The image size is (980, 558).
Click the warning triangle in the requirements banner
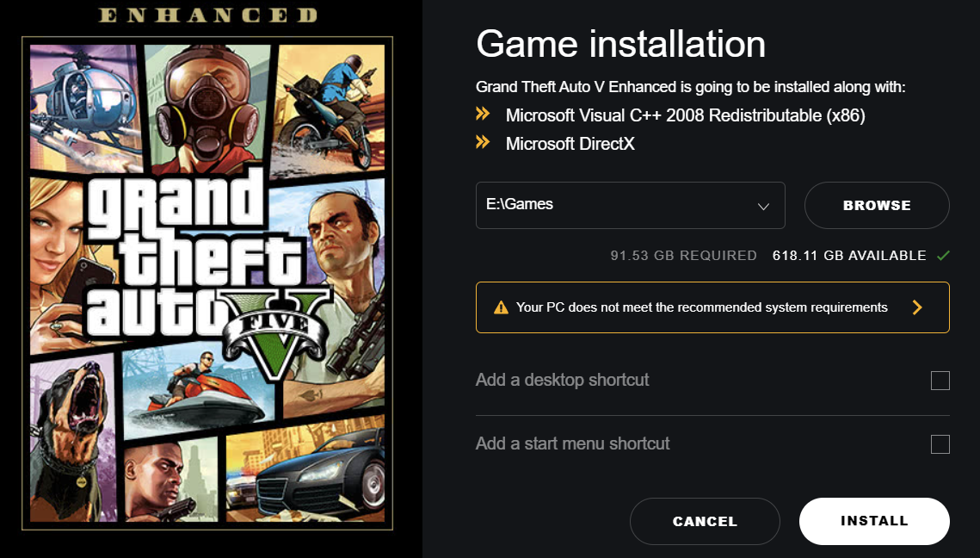point(500,307)
